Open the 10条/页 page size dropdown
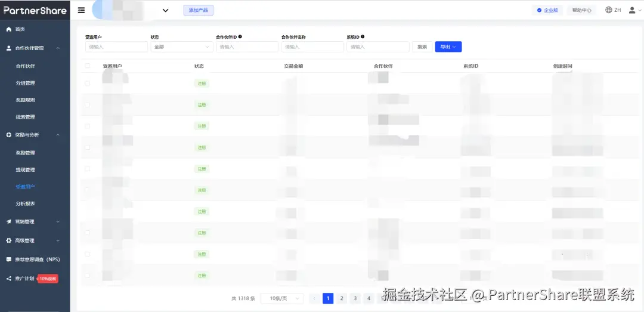The width and height of the screenshot is (644, 312). (282, 298)
